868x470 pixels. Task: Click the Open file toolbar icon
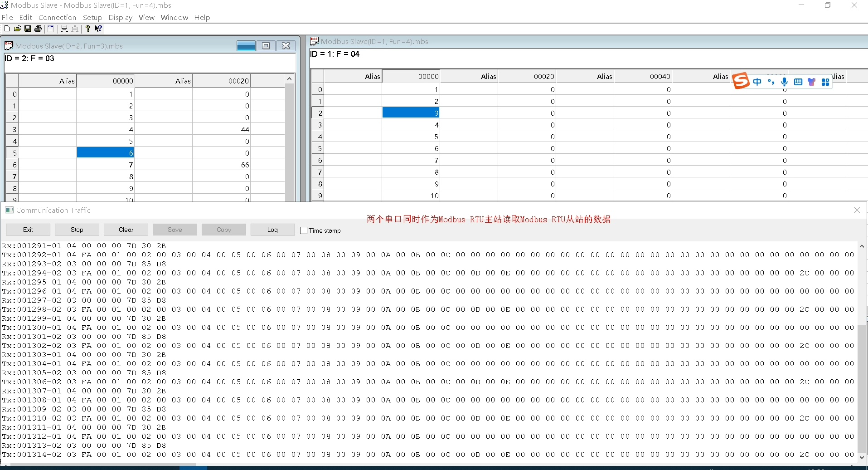(x=17, y=29)
